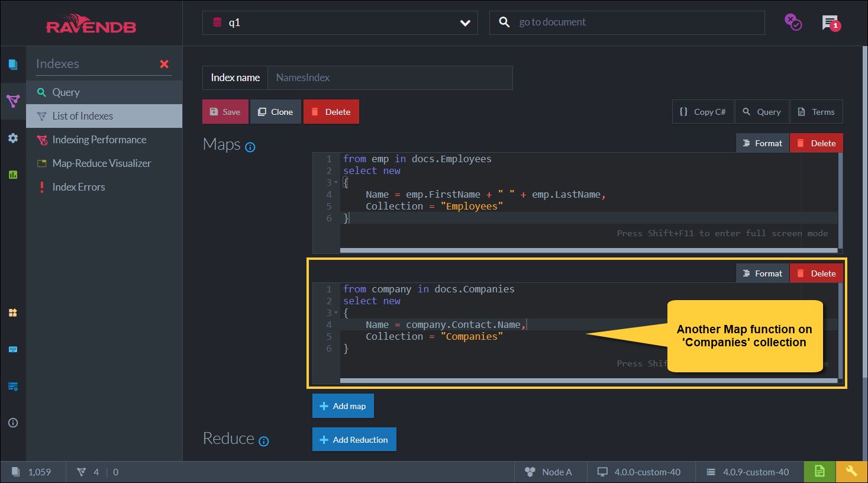868x483 pixels.
Task: Click the page vertical scrollbar
Action: coord(864,213)
